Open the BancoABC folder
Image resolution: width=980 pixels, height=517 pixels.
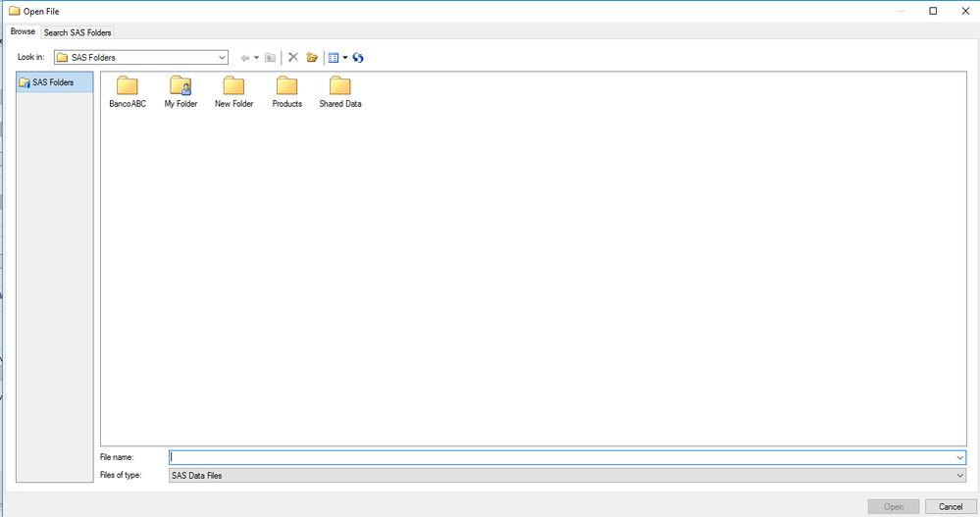click(128, 92)
